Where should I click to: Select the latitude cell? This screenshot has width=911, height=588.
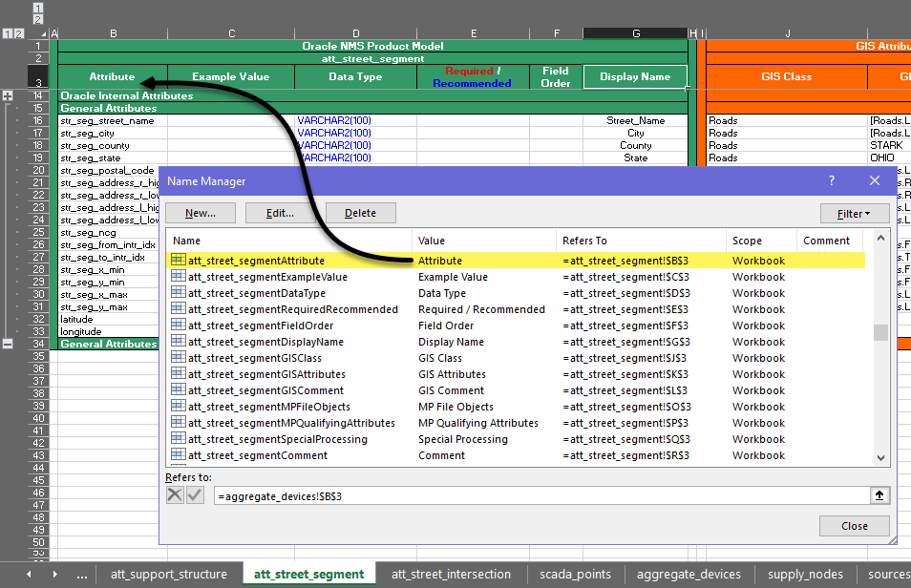pyautogui.click(x=109, y=319)
